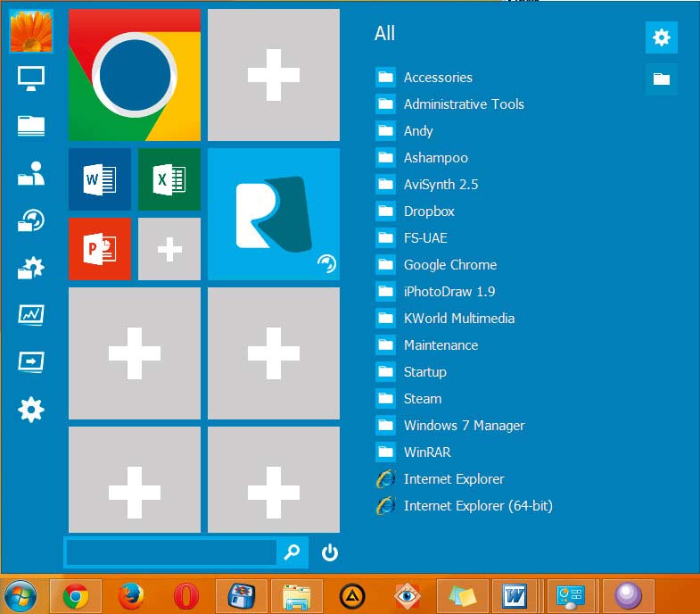Expand the Google Chrome folder
Screen dimensions: 700x614
point(436,265)
